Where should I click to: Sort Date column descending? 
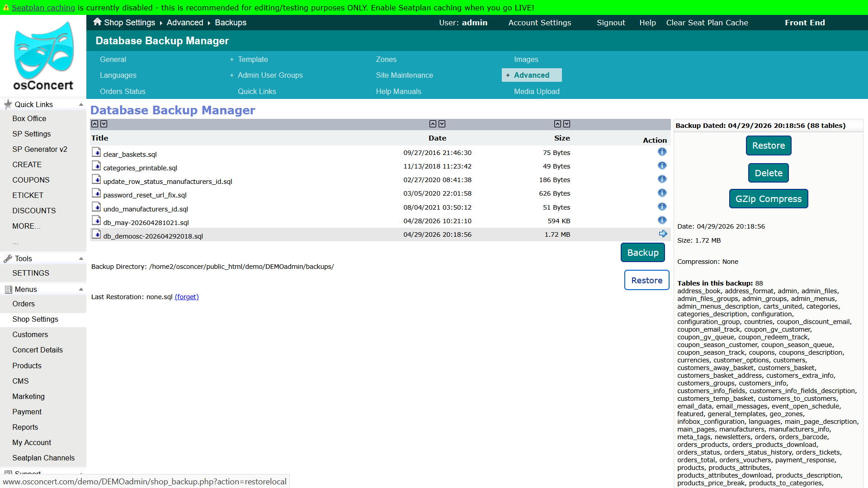[442, 124]
